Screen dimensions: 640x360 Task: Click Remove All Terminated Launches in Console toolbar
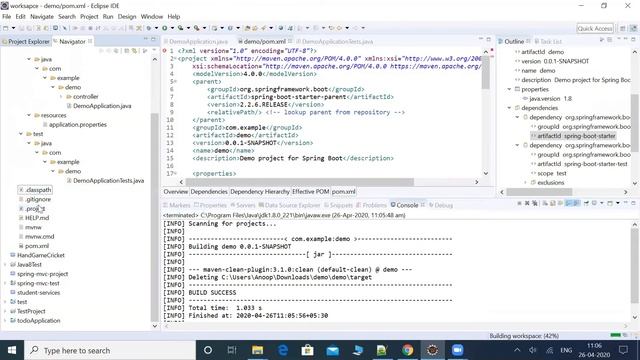tap(535, 203)
